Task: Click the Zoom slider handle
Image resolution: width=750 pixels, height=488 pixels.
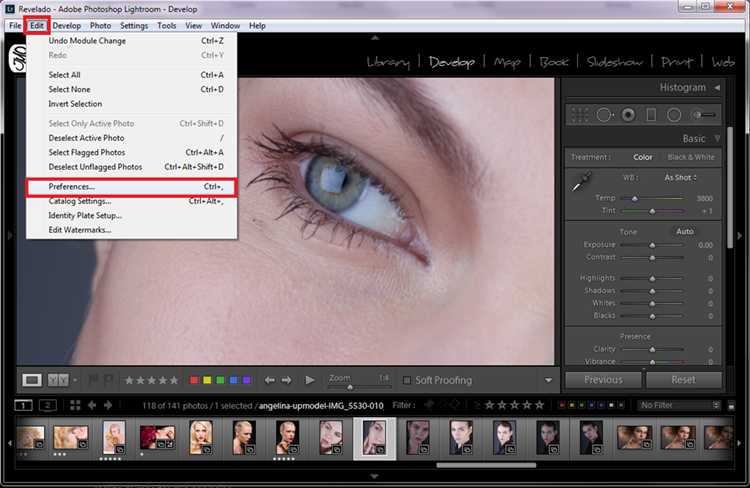Action: [350, 387]
